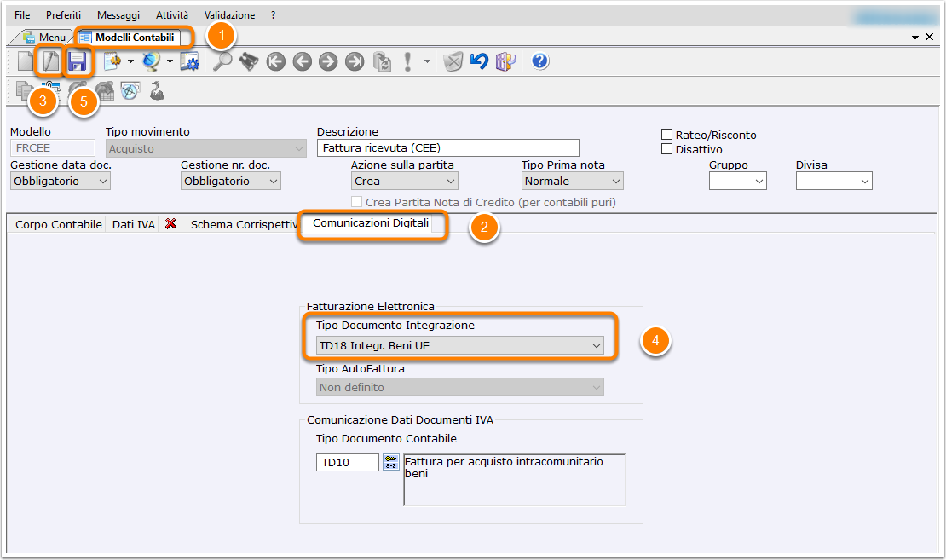Expand arrow next to the exclamation icon
The height and width of the screenshot is (560, 946).
pos(427,61)
